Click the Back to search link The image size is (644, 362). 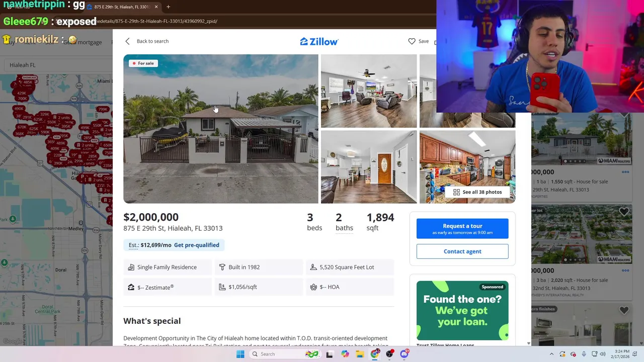coord(152,41)
